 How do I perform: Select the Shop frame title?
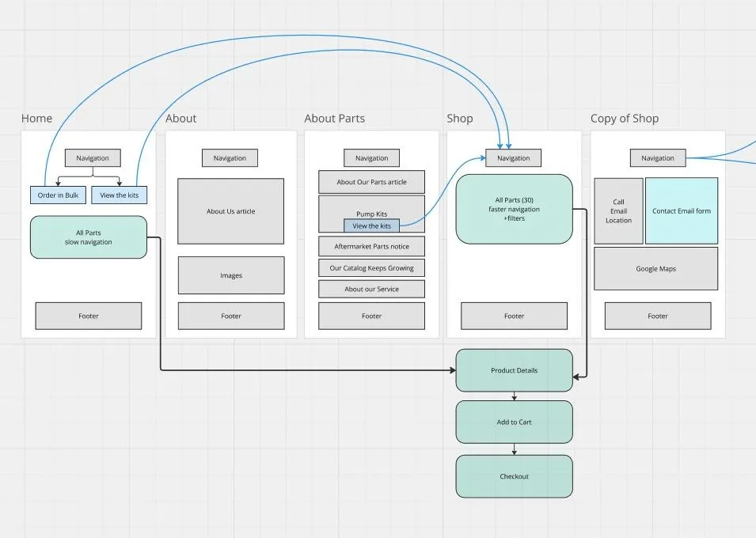(x=459, y=119)
